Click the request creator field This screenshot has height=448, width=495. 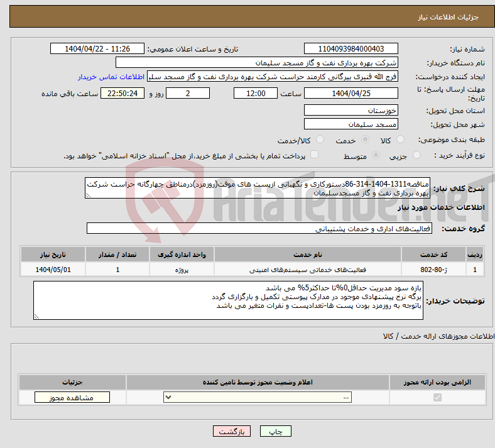(x=273, y=77)
